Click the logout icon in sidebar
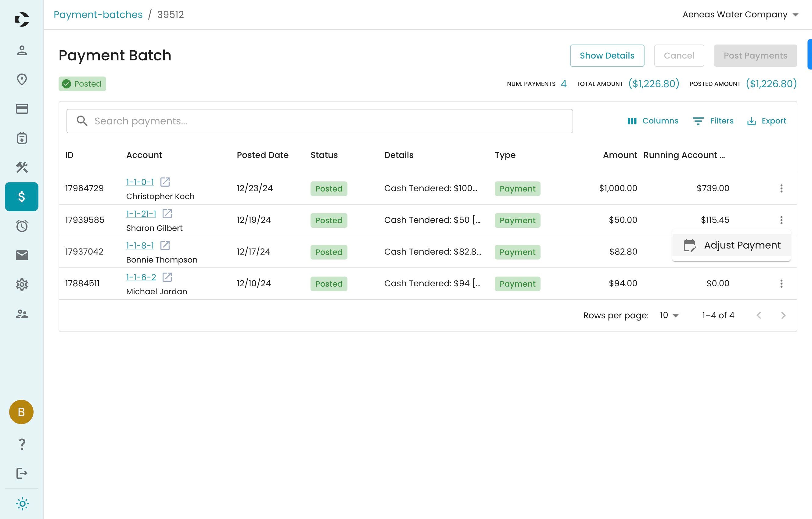812x519 pixels. [x=22, y=473]
